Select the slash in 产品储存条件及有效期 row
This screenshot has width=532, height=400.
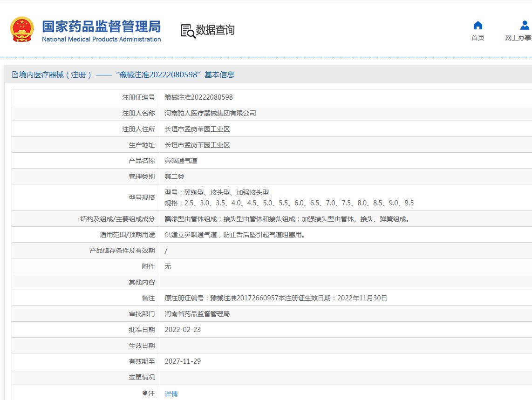[166, 251]
